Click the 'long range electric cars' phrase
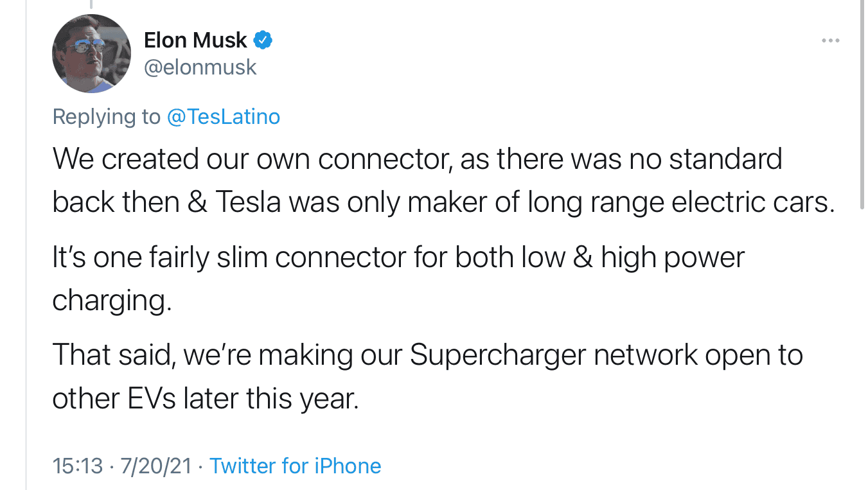The image size is (868, 490). coord(681,202)
